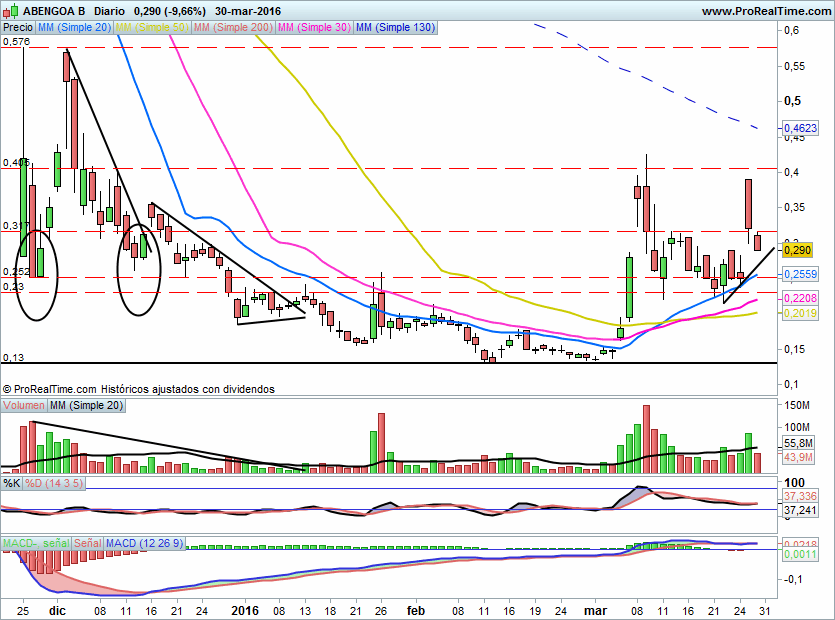
Task: Click the 0,23 support level label
Action: click(14, 287)
